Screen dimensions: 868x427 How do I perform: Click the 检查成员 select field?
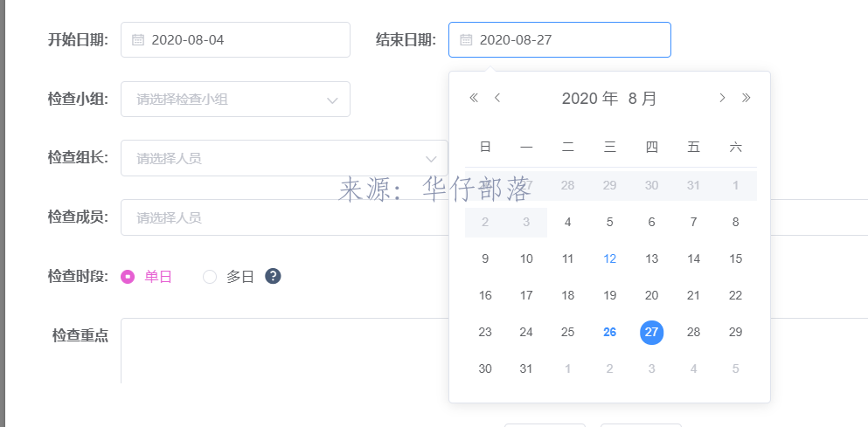tap(495, 217)
